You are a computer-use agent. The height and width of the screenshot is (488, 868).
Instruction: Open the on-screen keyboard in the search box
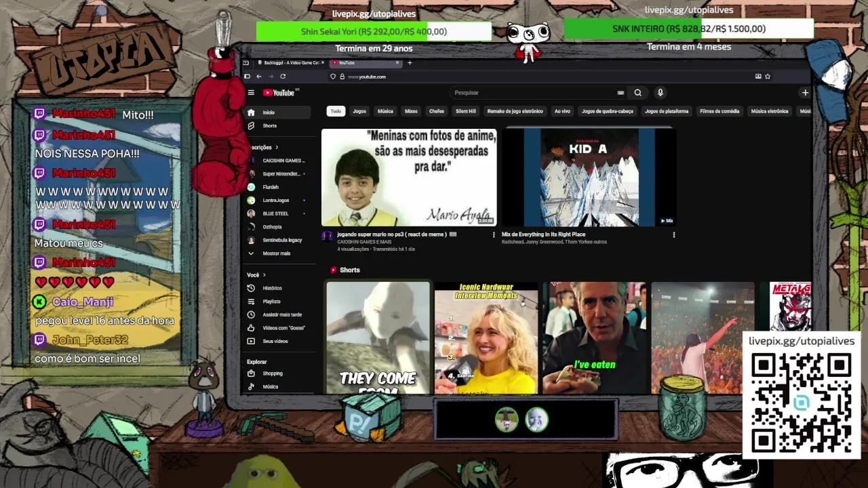[x=620, y=93]
